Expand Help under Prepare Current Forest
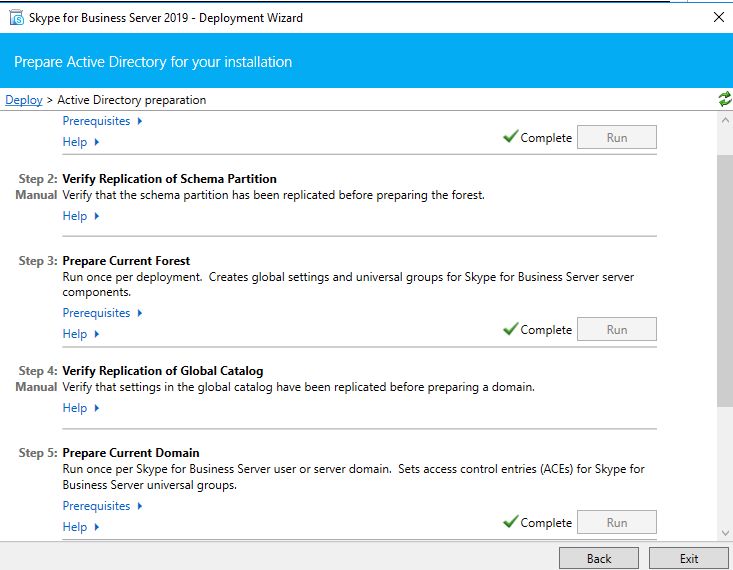The height and width of the screenshot is (570, 733). point(81,333)
